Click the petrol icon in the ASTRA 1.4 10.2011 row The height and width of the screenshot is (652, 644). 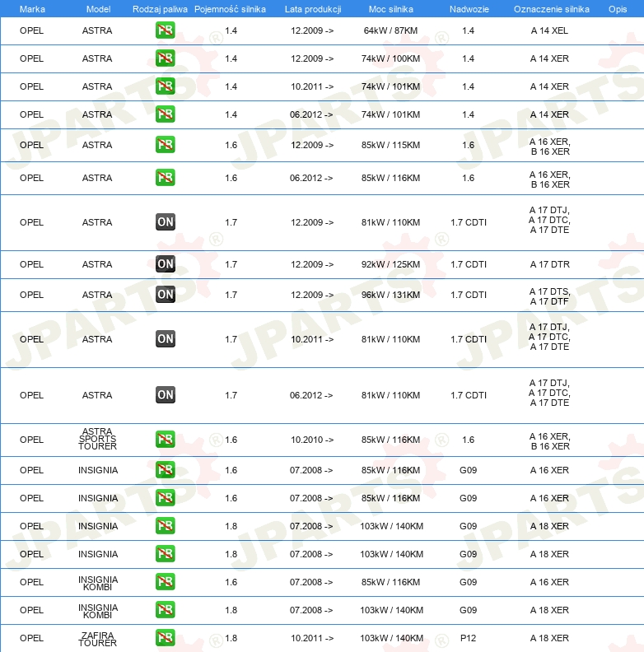[x=166, y=86]
